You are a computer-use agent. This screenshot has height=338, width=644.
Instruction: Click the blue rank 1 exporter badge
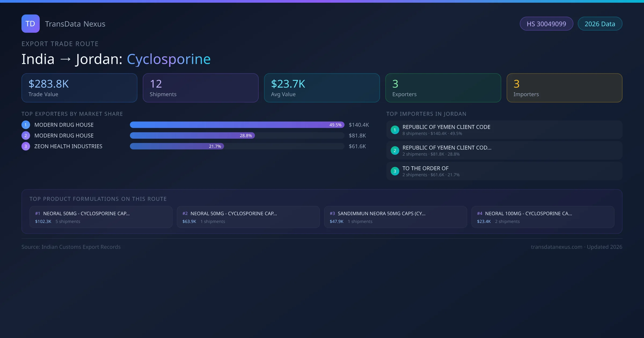(26, 125)
